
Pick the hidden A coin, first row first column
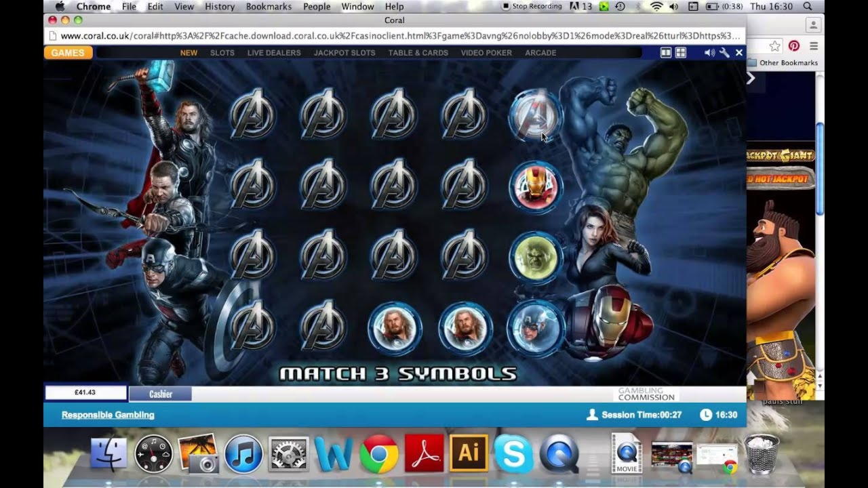point(253,115)
